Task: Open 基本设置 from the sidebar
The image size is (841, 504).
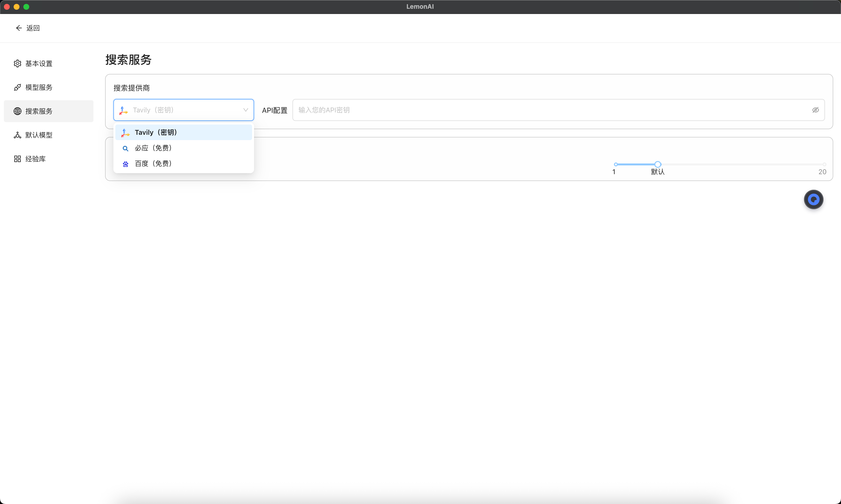Action: coord(39,63)
